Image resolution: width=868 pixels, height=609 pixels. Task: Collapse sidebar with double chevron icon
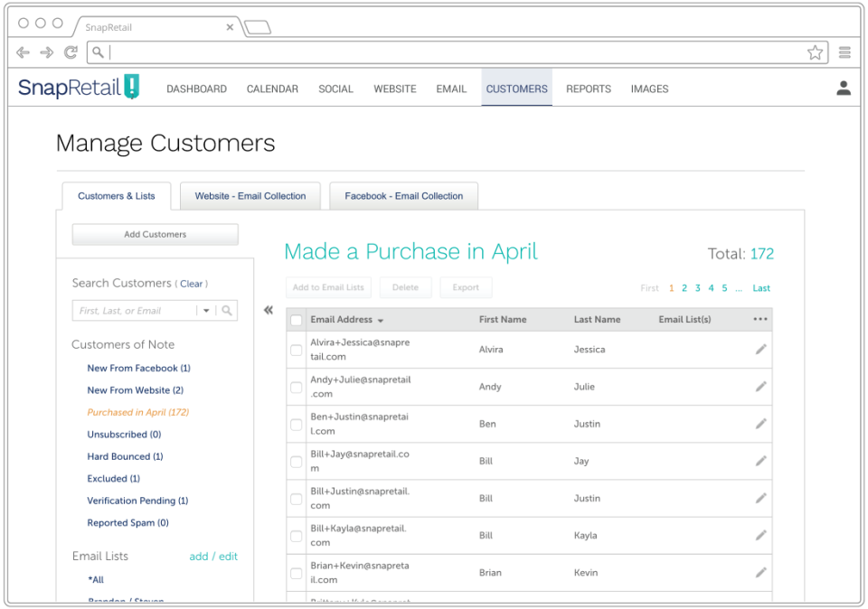tap(269, 310)
